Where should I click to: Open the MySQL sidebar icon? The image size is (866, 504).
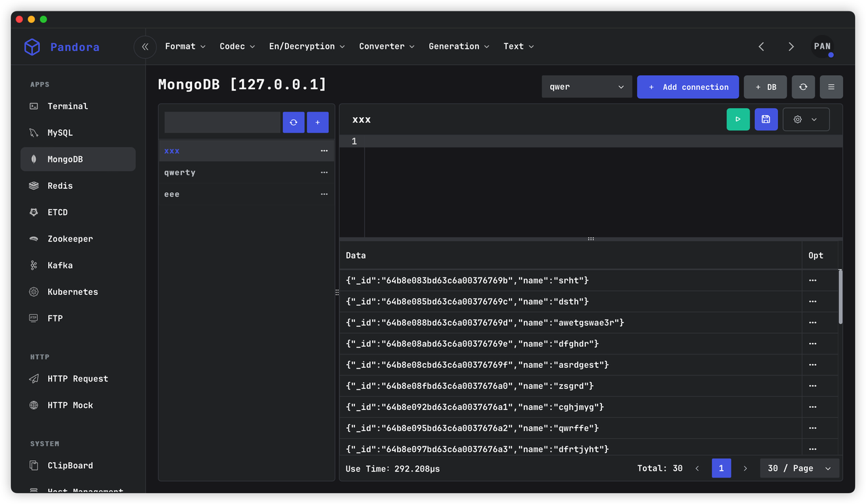[34, 133]
